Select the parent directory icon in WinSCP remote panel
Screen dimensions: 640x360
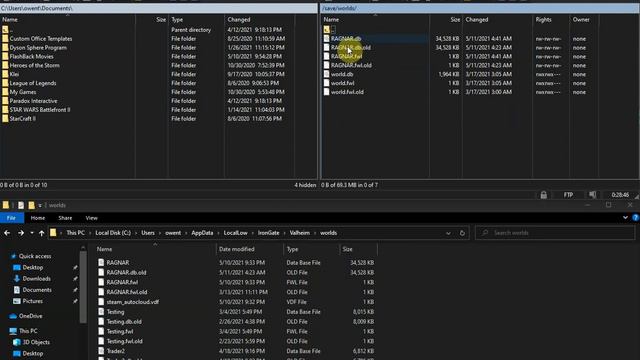[x=327, y=29]
